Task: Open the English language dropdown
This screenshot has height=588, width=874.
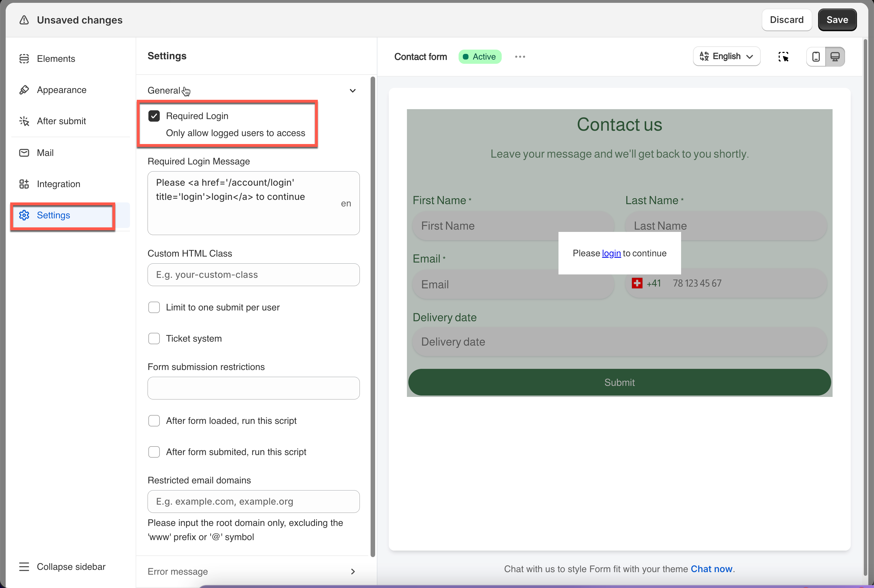Action: [726, 57]
